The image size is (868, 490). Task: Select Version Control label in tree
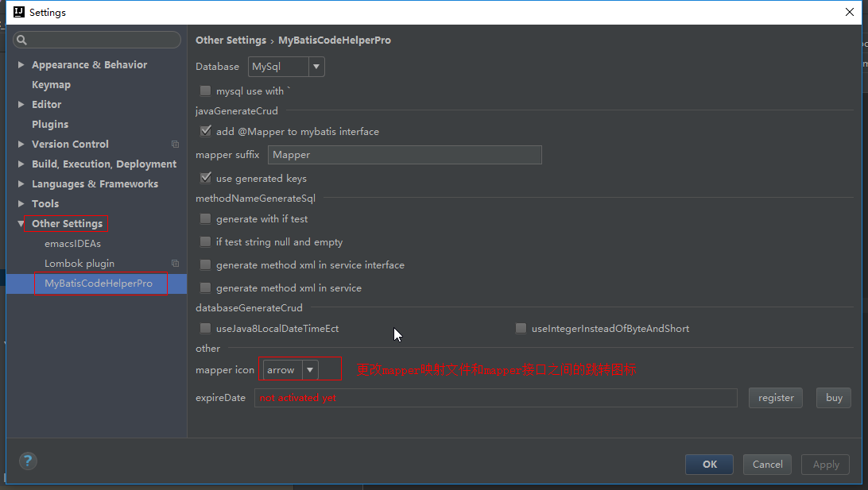tap(70, 145)
